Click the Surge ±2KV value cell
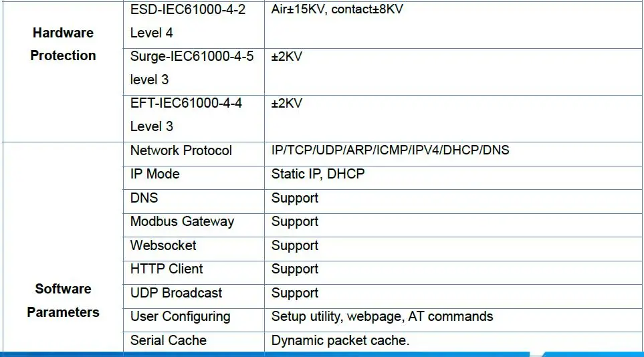The height and width of the screenshot is (357, 644). pyautogui.click(x=453, y=72)
